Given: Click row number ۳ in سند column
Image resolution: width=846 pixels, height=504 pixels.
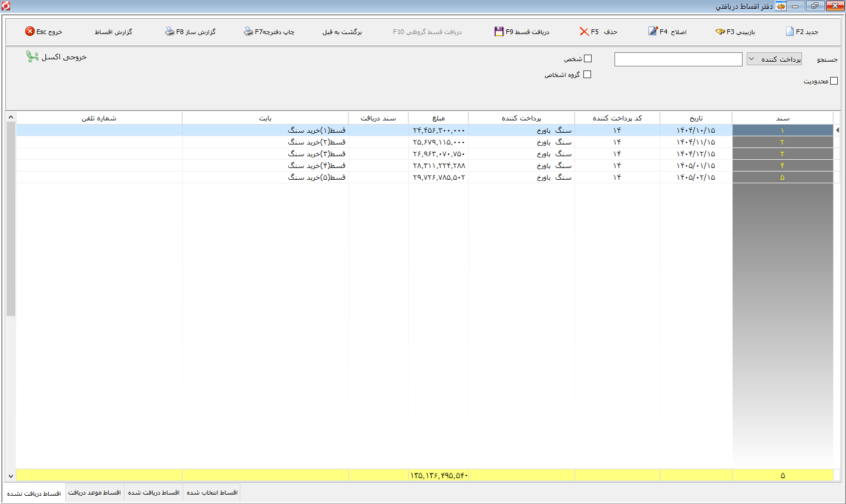Looking at the screenshot, I should coord(783,154).
